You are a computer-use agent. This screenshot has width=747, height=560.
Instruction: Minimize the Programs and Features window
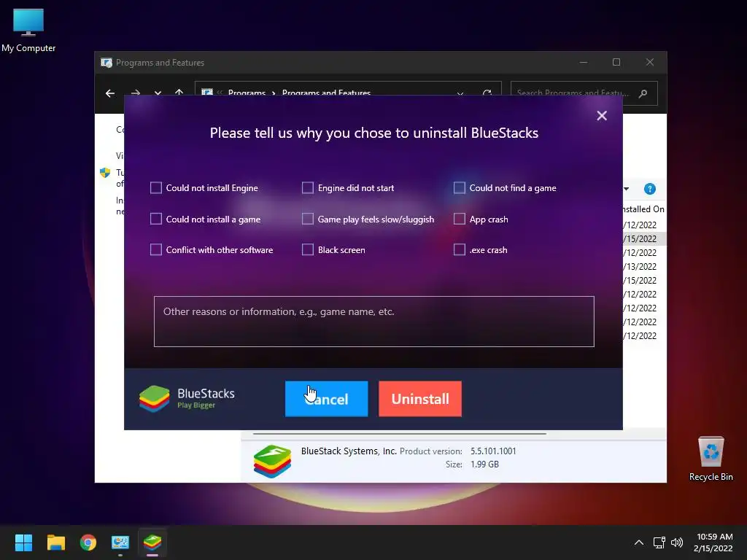(x=584, y=63)
